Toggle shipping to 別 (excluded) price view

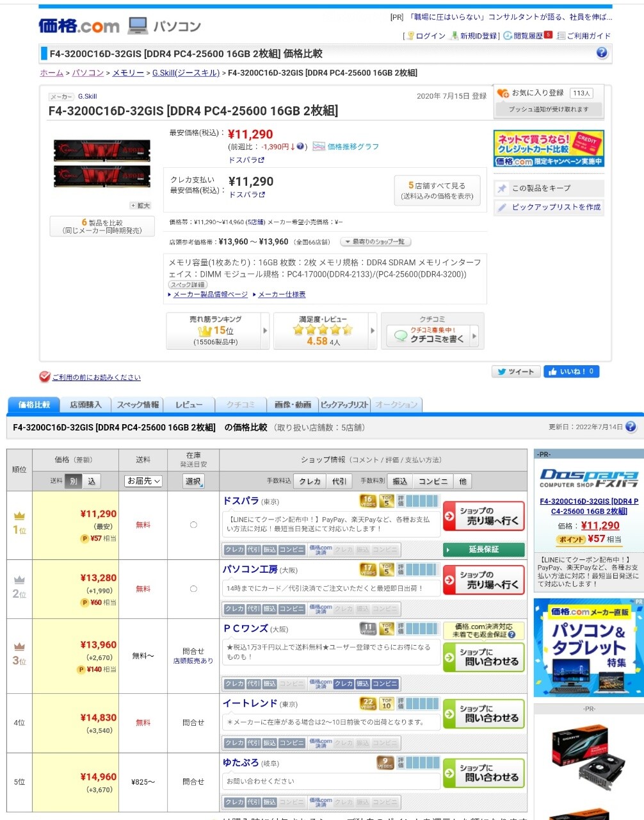click(73, 481)
